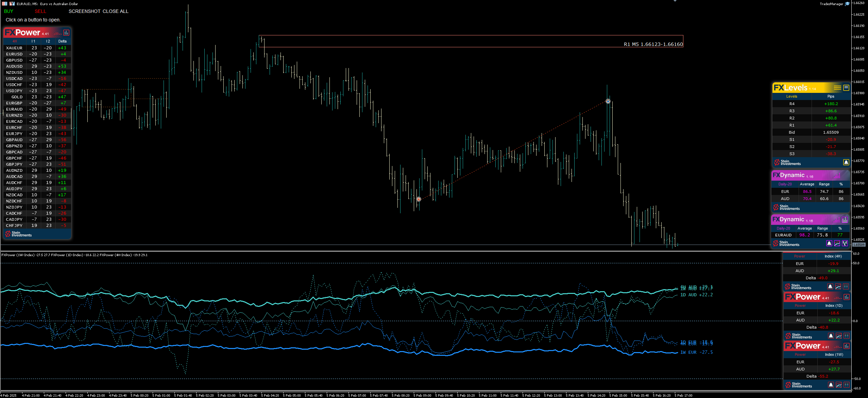Click the line chart icon in FXPower 1D panel

[x=839, y=336]
